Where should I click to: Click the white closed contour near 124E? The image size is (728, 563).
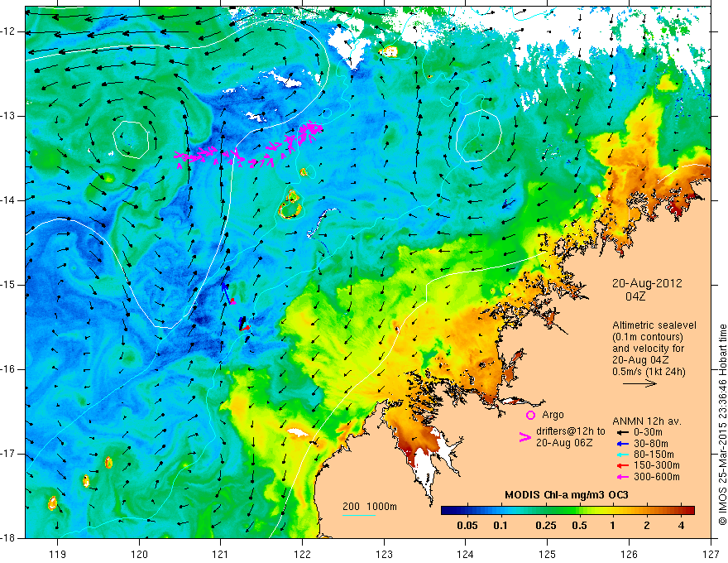[x=479, y=136]
